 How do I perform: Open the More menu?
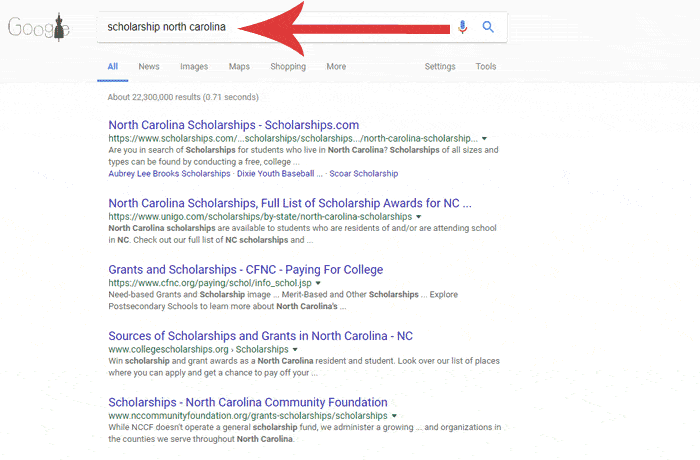(336, 67)
